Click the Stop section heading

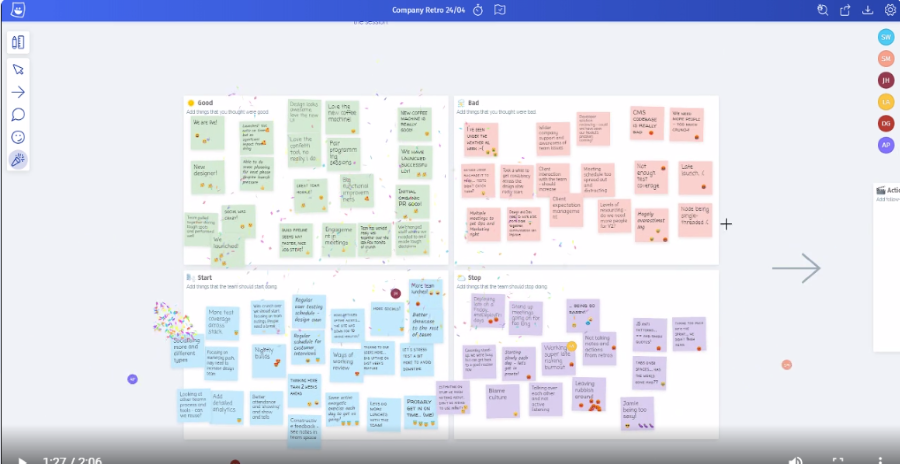pos(474,277)
